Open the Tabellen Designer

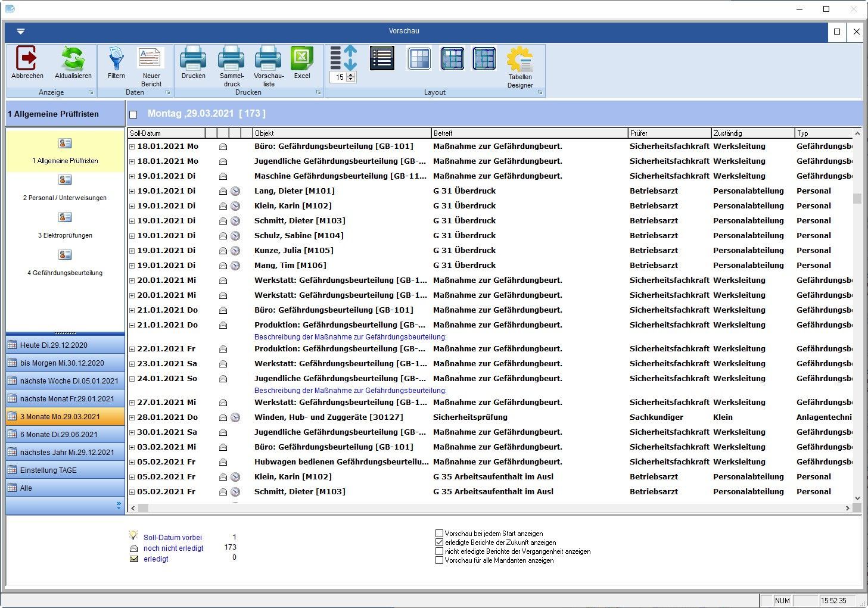[520, 61]
